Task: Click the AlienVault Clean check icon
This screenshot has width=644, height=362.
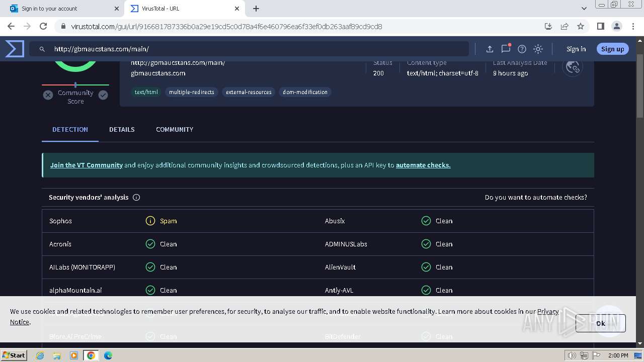Action: [x=426, y=267]
